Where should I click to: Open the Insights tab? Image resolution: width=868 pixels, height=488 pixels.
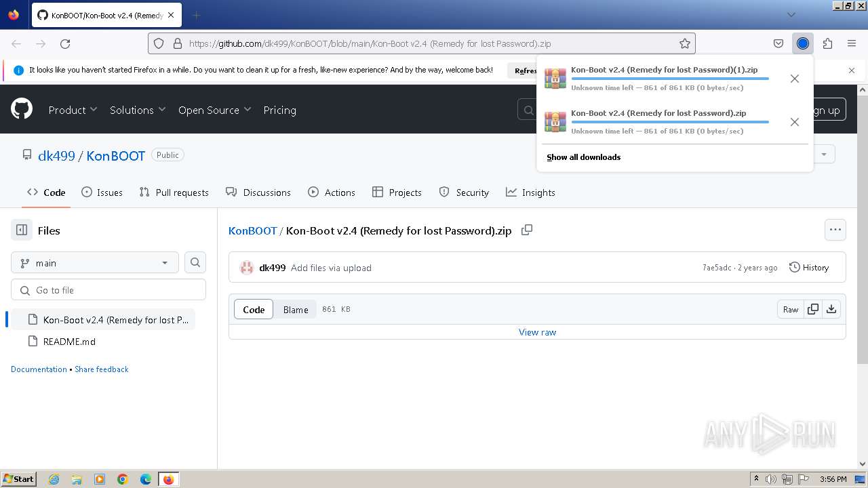[531, 192]
